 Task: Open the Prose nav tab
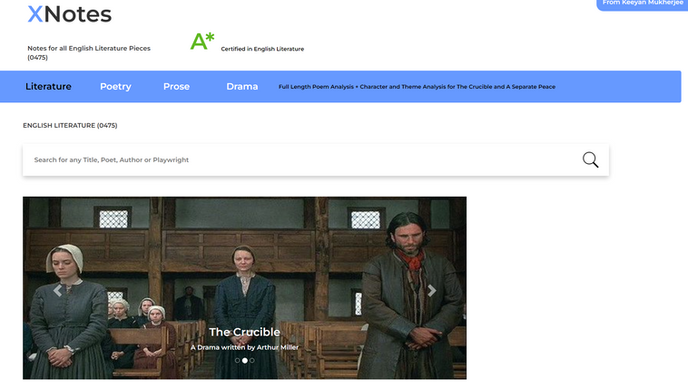coord(176,86)
